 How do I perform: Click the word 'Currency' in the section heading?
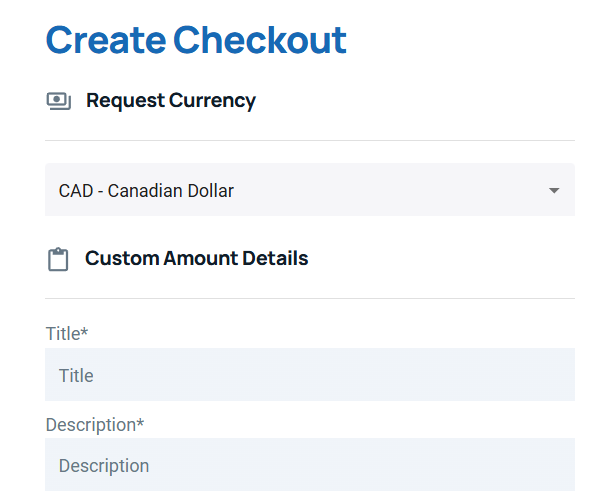[x=212, y=101]
